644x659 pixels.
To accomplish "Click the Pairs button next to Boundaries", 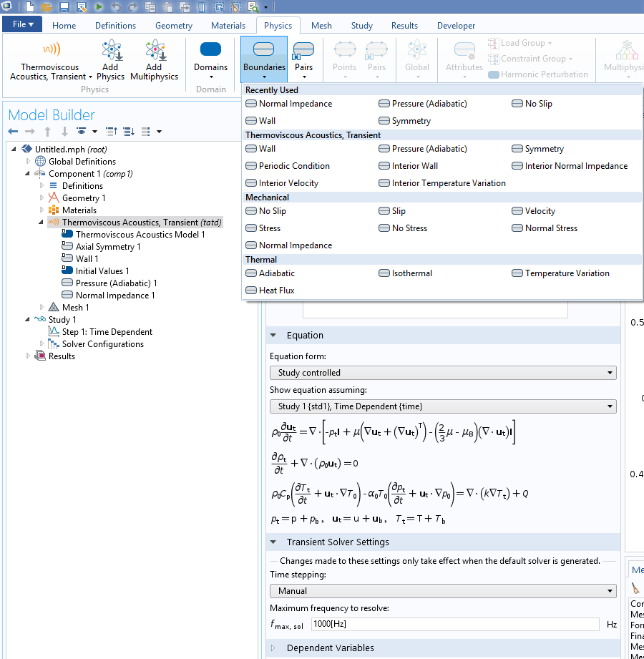I will click(304, 59).
